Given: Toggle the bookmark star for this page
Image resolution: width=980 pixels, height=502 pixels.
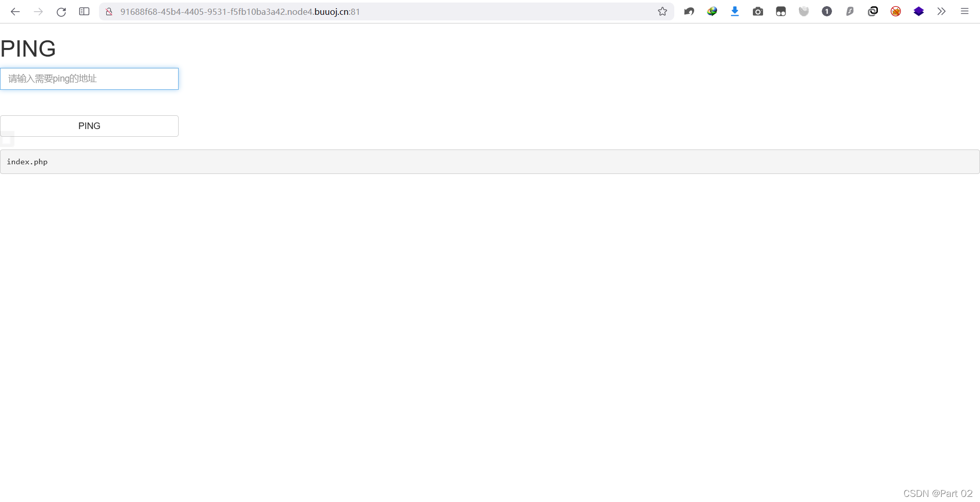Looking at the screenshot, I should pos(662,11).
